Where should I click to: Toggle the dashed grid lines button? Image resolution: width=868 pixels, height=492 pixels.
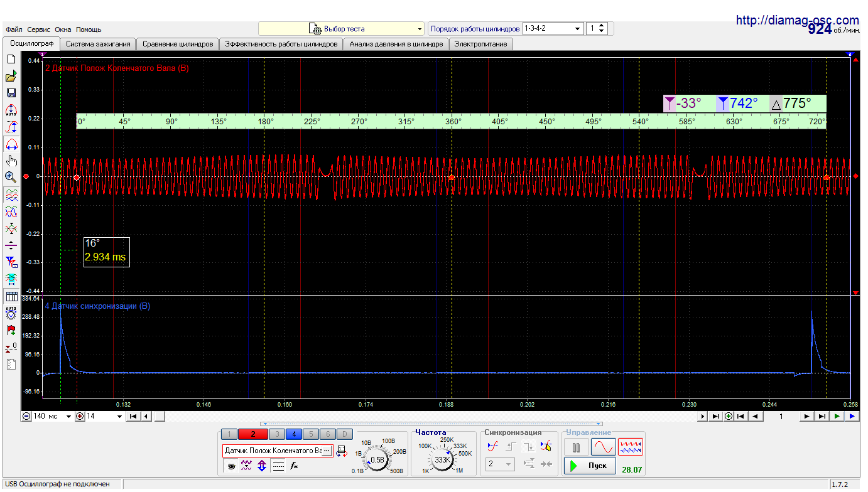pyautogui.click(x=278, y=466)
